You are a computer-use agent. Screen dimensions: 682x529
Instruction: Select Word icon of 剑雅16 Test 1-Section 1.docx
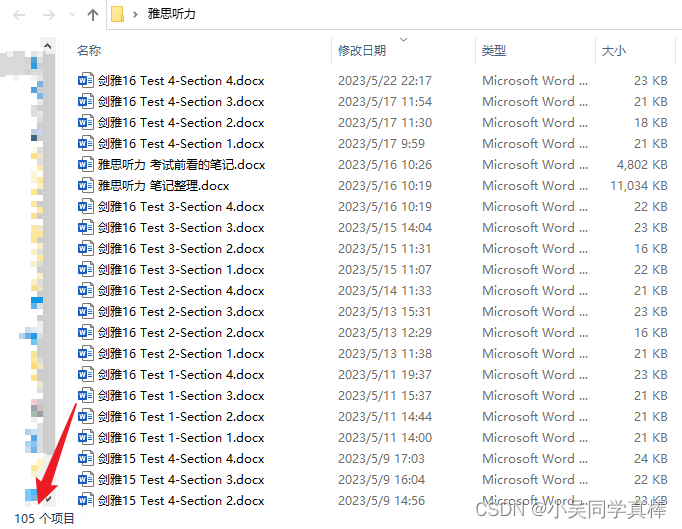pyautogui.click(x=86, y=437)
